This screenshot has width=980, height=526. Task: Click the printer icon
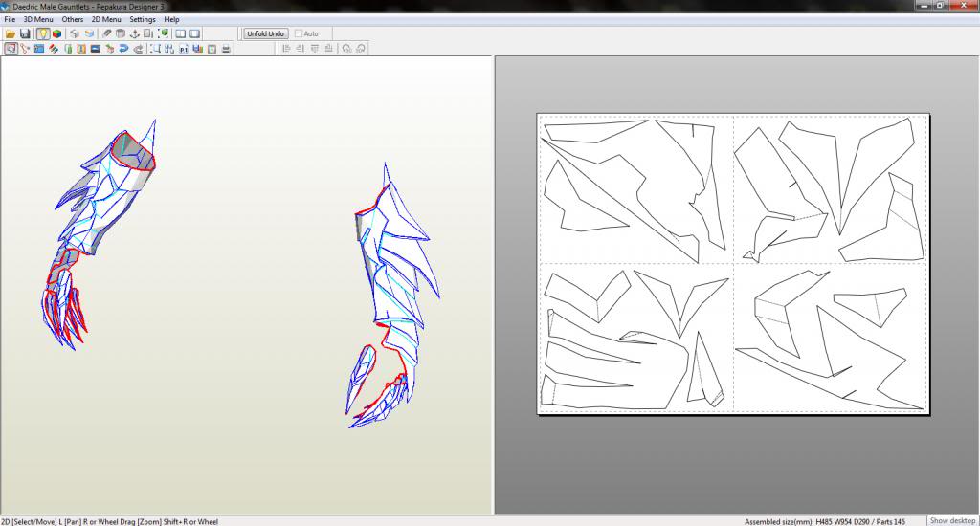pyautogui.click(x=226, y=48)
